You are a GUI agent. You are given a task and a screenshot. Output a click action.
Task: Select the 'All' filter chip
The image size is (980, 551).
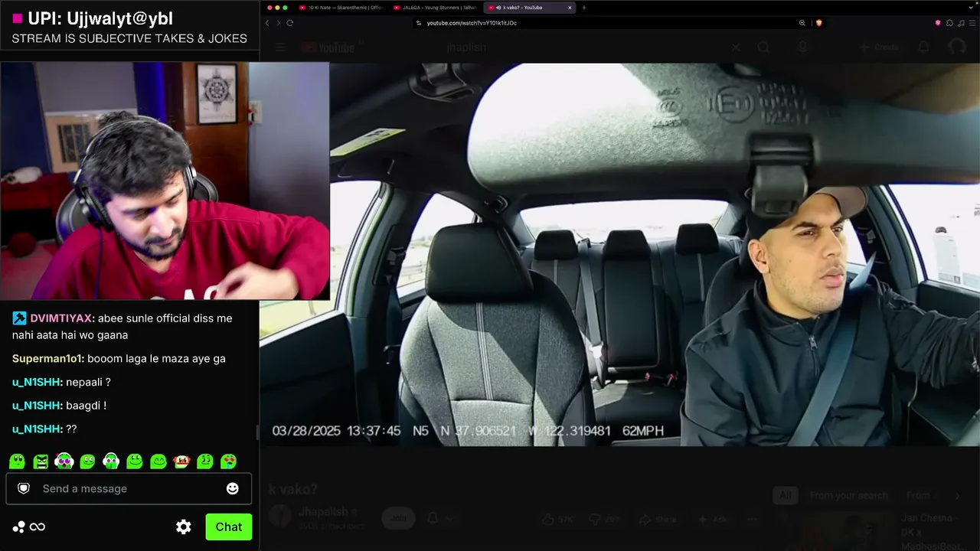coord(786,495)
